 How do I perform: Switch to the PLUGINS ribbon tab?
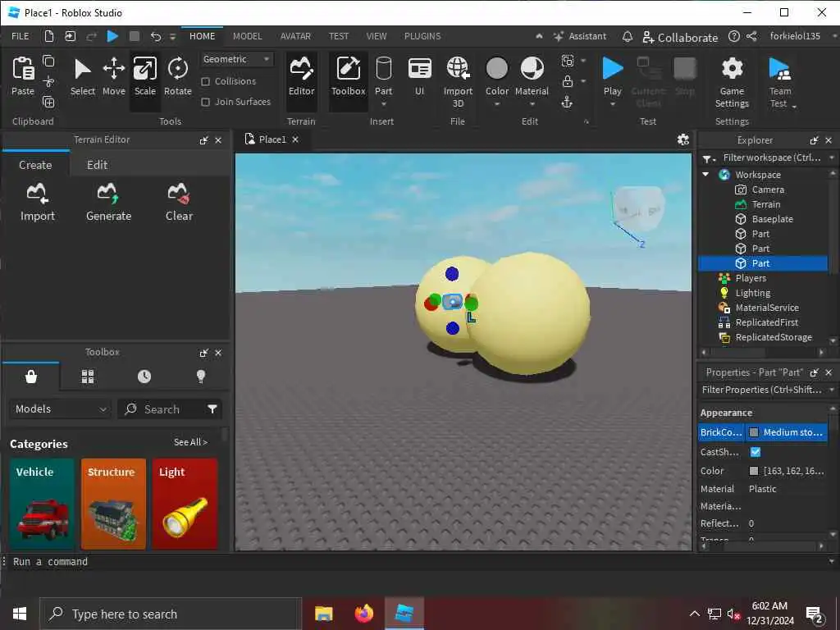422,36
